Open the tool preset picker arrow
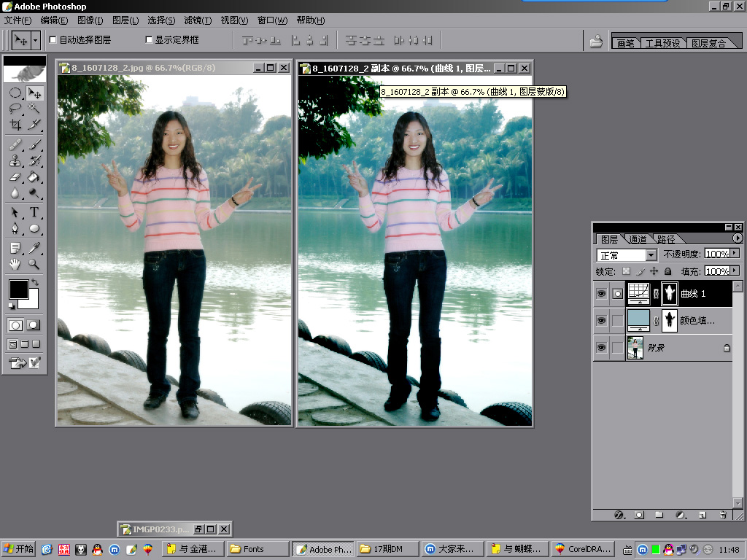This screenshot has height=560, width=747. point(35,41)
